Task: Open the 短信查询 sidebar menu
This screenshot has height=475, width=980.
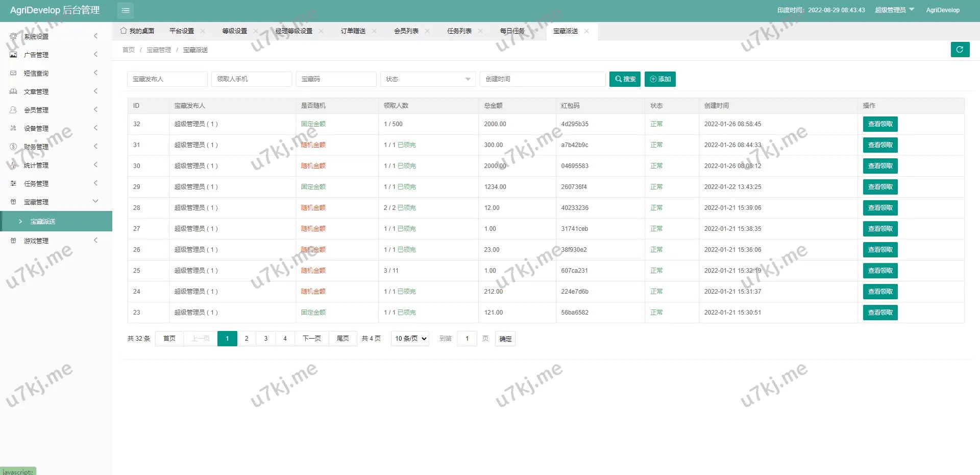Action: 36,73
